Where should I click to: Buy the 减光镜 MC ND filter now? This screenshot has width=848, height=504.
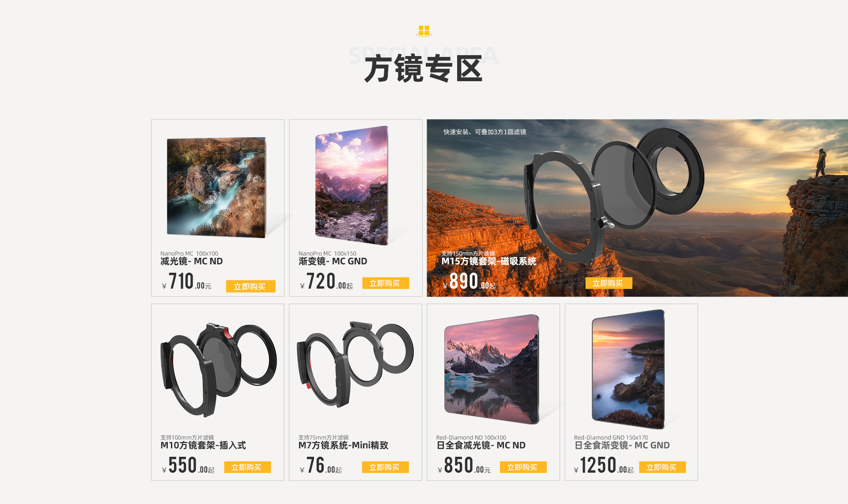tap(250, 286)
